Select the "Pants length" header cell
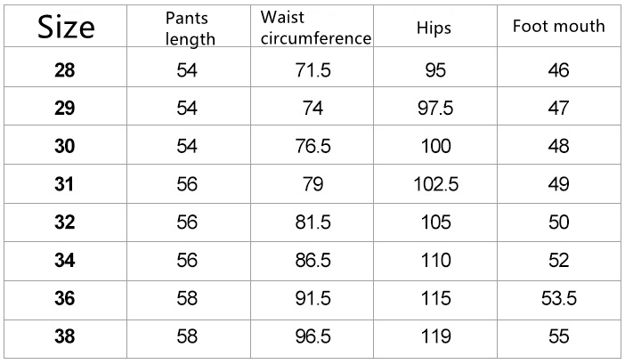Viewport: 625px width, 364px height. pyautogui.click(x=191, y=28)
